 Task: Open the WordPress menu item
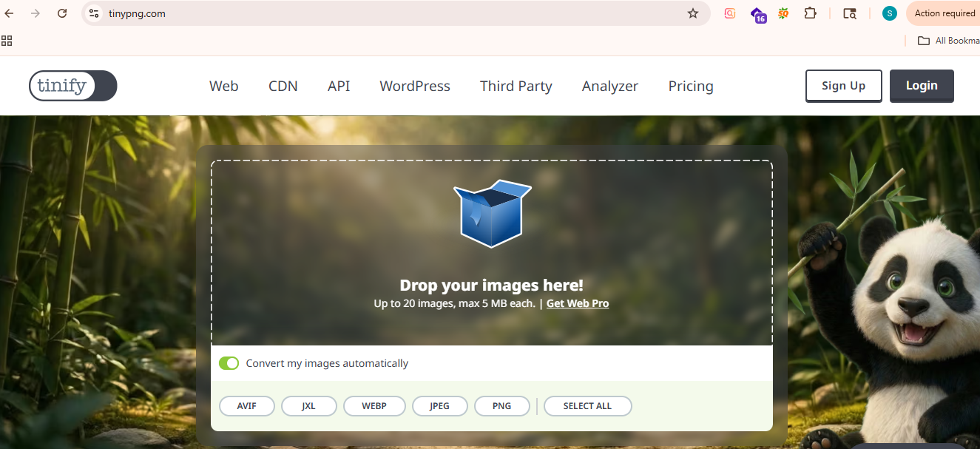coord(415,86)
